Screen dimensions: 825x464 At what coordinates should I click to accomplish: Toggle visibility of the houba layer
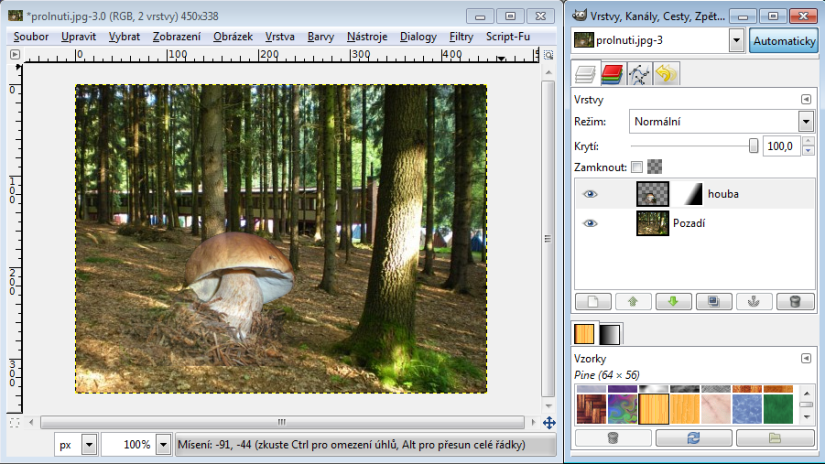[590, 194]
